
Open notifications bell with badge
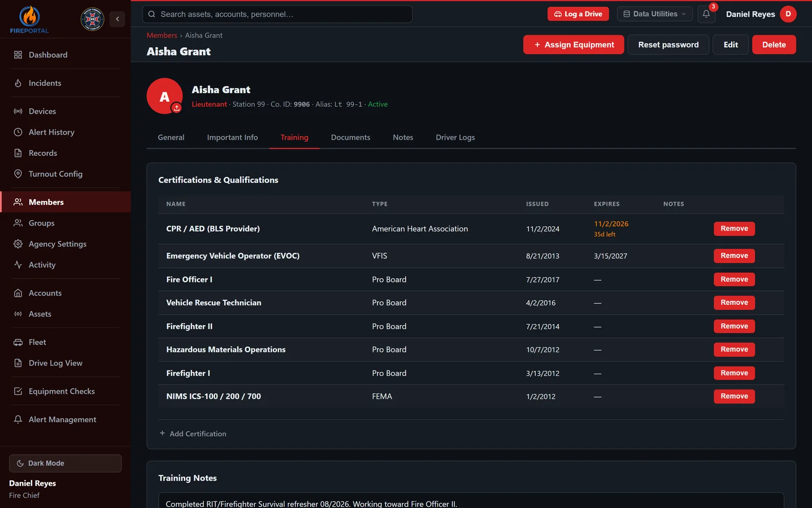706,14
